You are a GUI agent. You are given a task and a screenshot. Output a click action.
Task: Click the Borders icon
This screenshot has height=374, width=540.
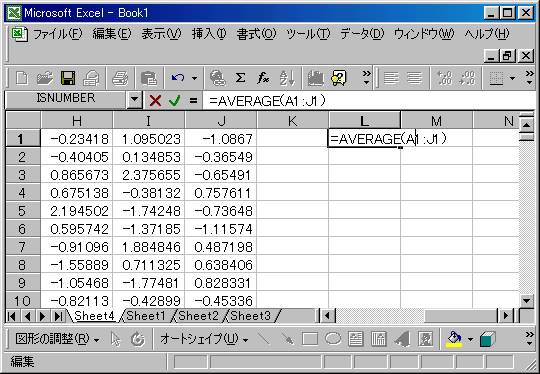[497, 79]
